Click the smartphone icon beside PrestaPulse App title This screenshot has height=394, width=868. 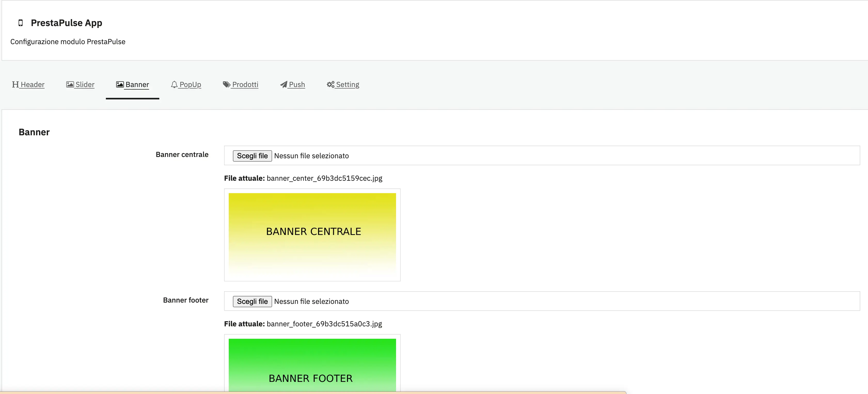tap(21, 22)
